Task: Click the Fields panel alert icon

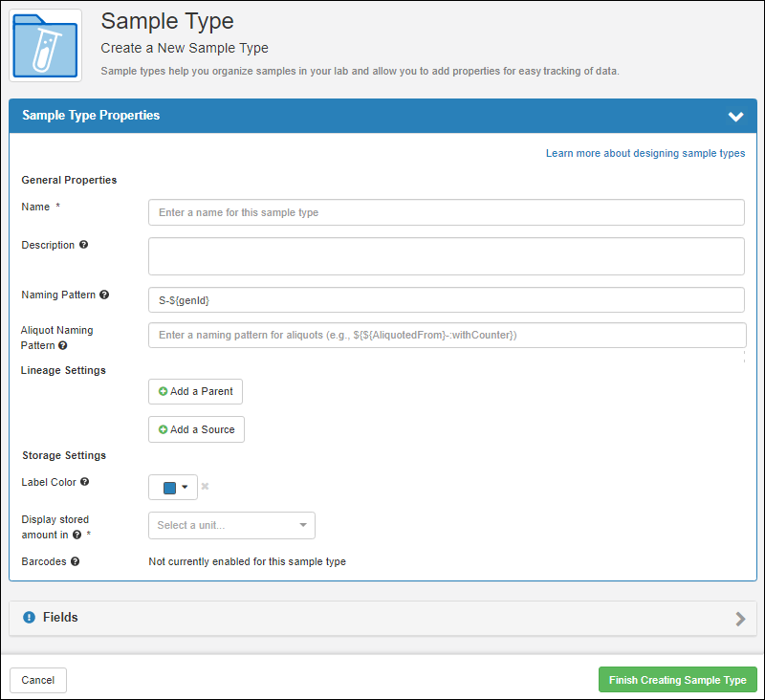Action: click(x=30, y=618)
